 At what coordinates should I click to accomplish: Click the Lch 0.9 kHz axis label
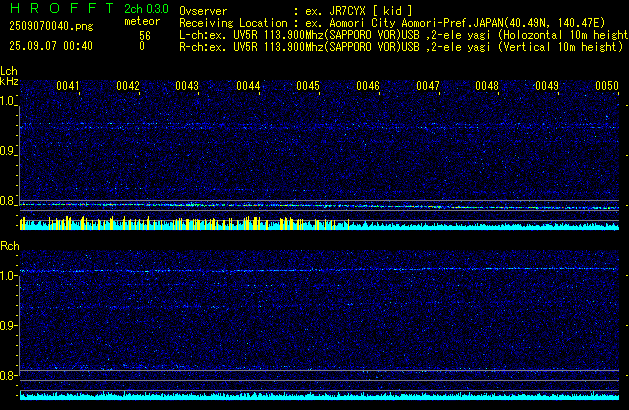point(8,151)
